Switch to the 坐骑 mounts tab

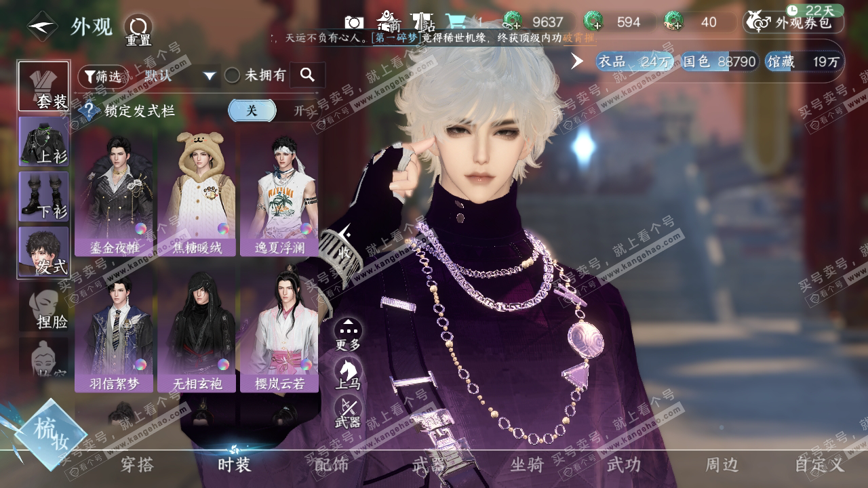(527, 465)
